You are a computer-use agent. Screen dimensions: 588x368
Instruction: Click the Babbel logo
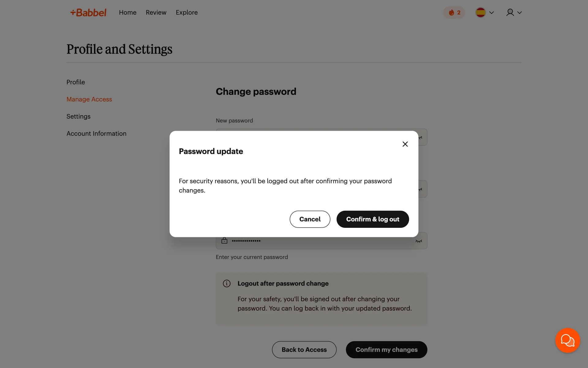88,13
